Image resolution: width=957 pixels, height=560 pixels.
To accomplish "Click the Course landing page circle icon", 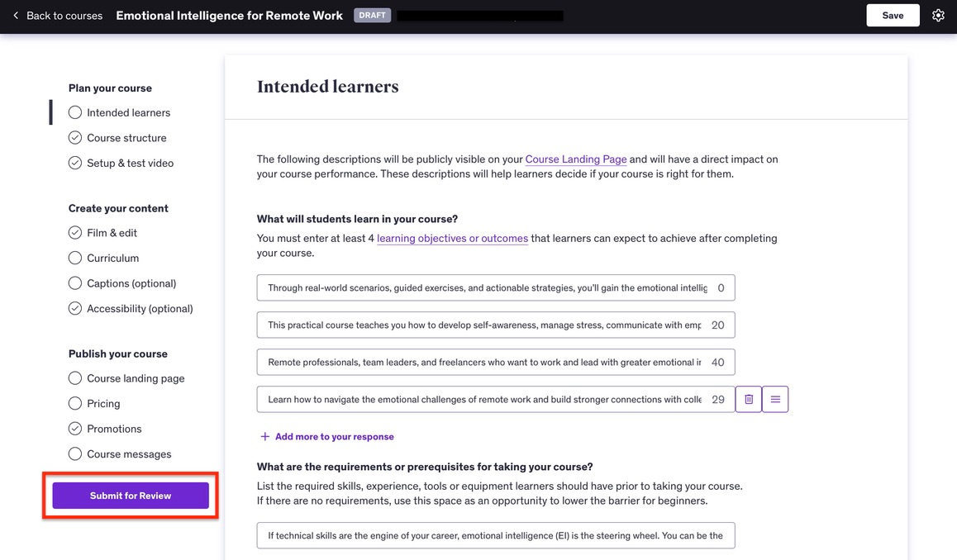I will 75,378.
